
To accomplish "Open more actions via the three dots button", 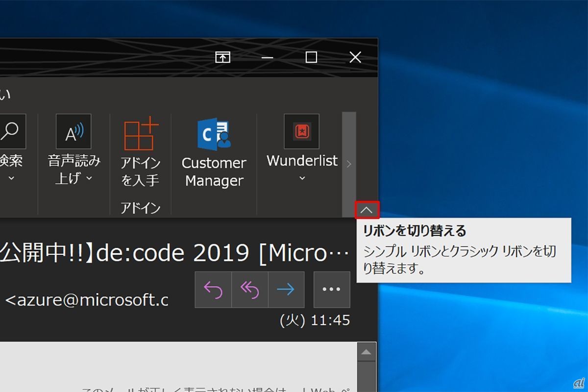I will click(x=331, y=290).
